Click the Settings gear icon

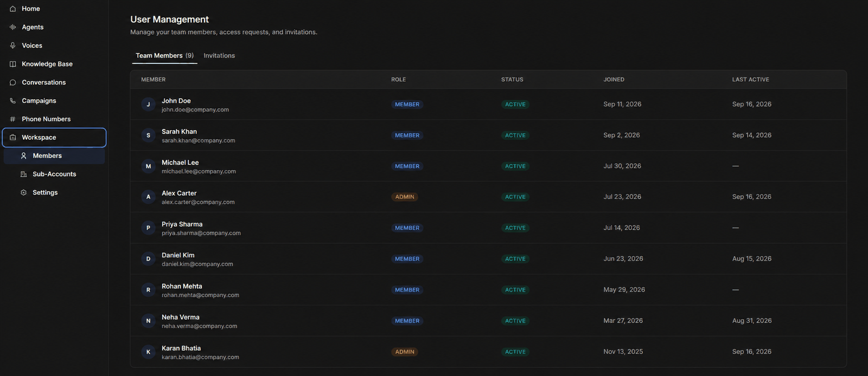coord(23,193)
